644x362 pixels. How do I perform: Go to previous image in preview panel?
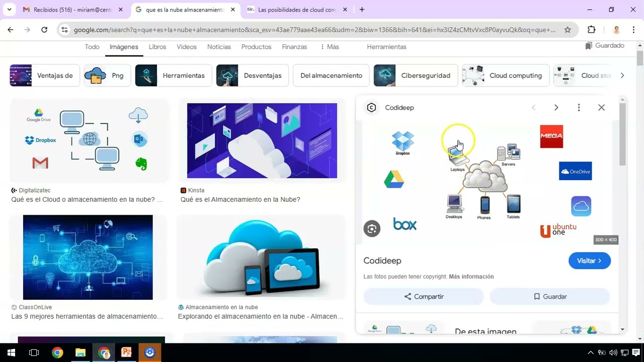tap(534, 108)
